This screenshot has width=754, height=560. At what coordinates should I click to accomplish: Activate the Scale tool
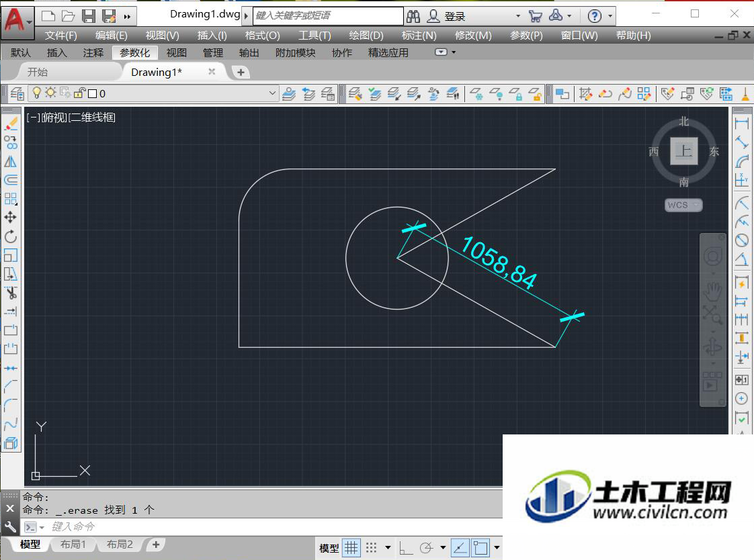point(11,255)
